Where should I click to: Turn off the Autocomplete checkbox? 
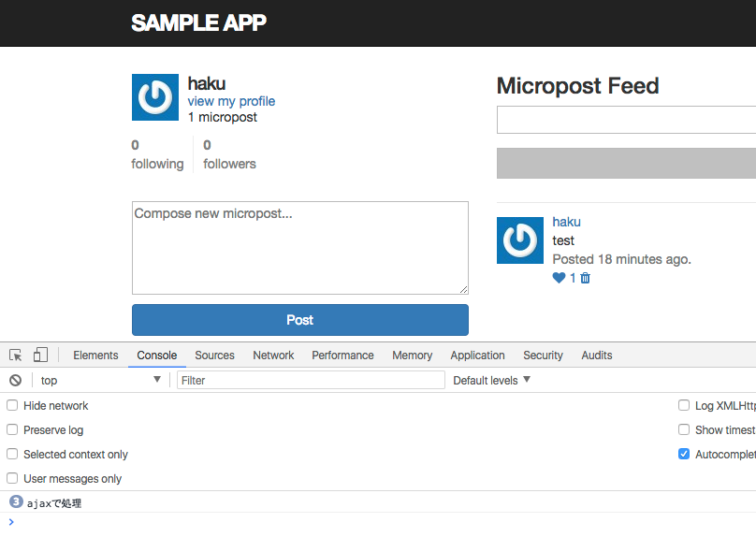[685, 455]
